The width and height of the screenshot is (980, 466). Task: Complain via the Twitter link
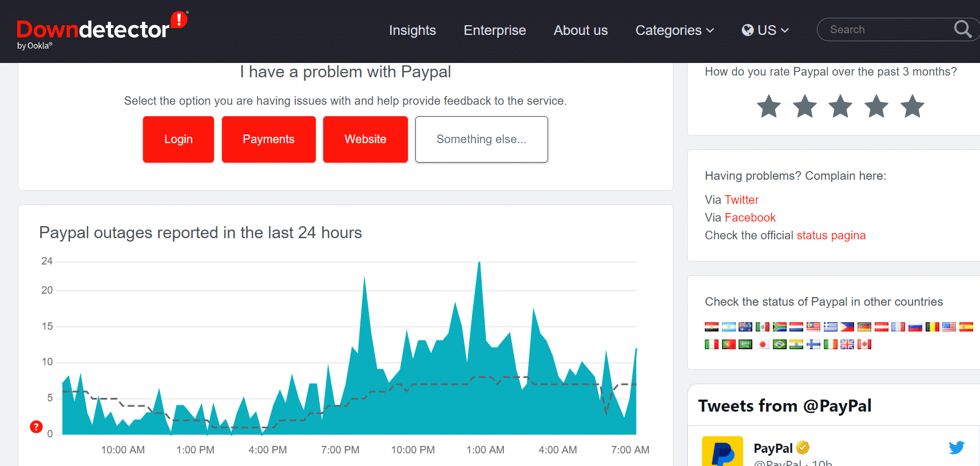pyautogui.click(x=741, y=200)
